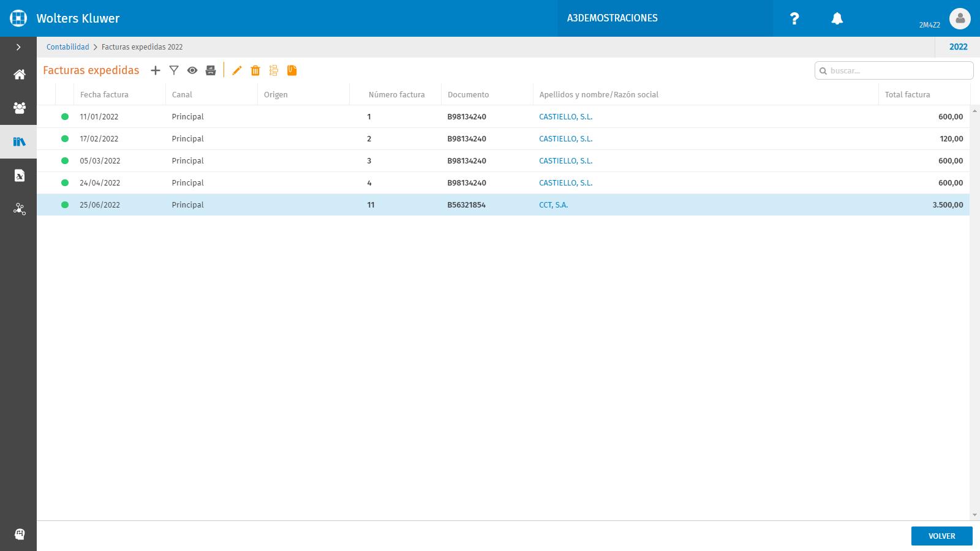Click document B56321854 cell
This screenshot has width=980, height=551.
point(466,204)
